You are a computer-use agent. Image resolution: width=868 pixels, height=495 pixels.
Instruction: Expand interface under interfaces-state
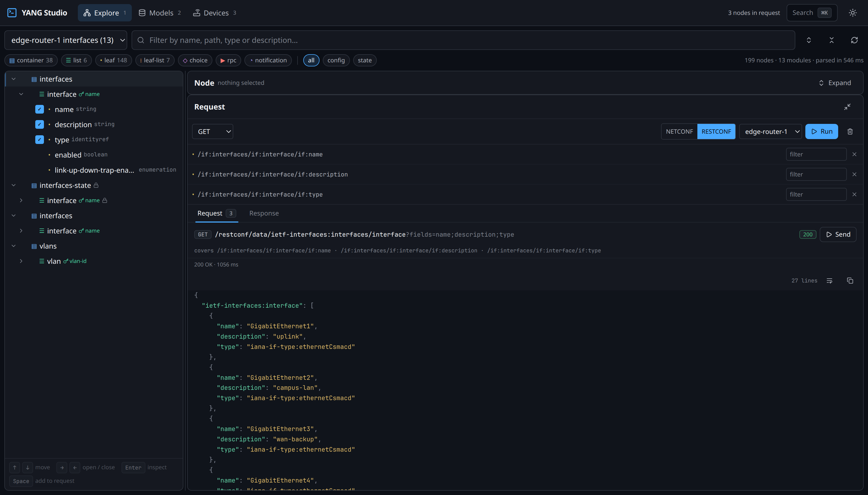tap(21, 201)
